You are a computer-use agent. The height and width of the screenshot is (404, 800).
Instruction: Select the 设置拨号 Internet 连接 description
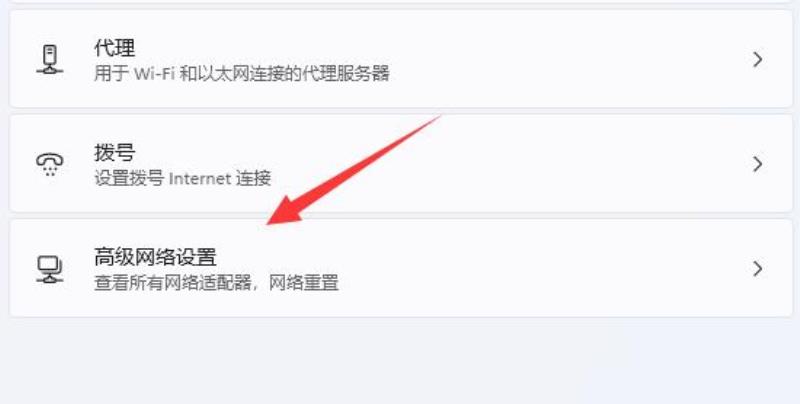point(183,179)
